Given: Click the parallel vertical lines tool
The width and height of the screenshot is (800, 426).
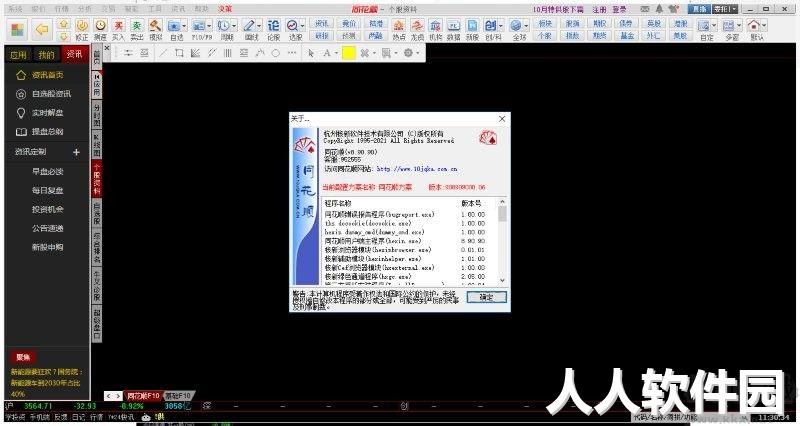Looking at the screenshot, I should click(228, 53).
